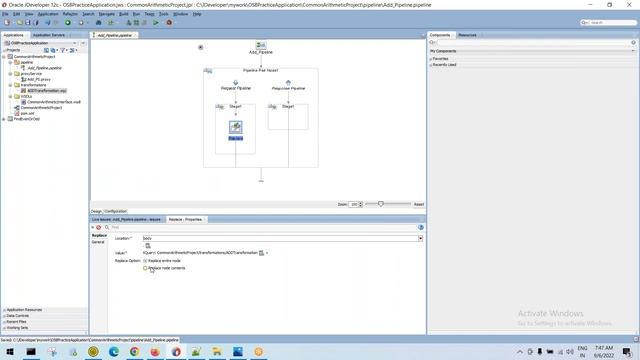Open the OSBPracticeApplication selector dropdown
This screenshot has height=360, width=640.
tap(75, 43)
